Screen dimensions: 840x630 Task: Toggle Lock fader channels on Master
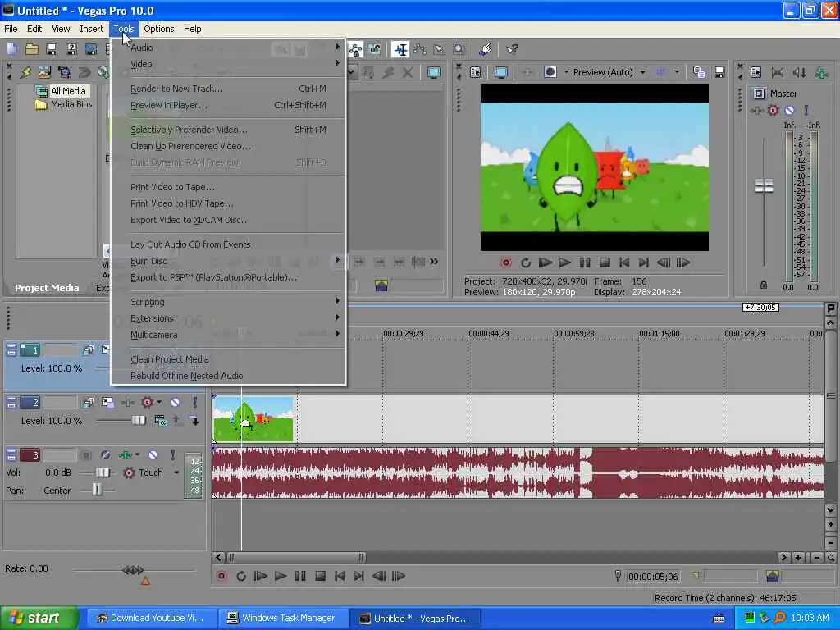point(764,285)
